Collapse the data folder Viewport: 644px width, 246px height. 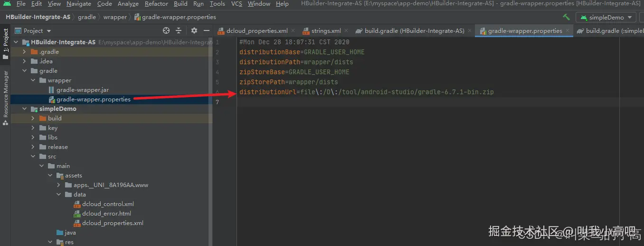point(58,195)
